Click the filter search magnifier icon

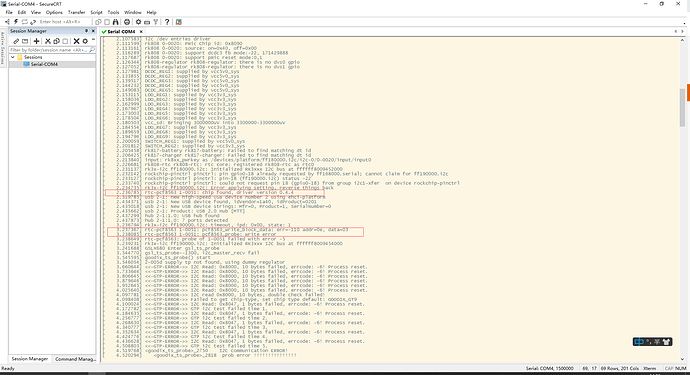pos(92,50)
